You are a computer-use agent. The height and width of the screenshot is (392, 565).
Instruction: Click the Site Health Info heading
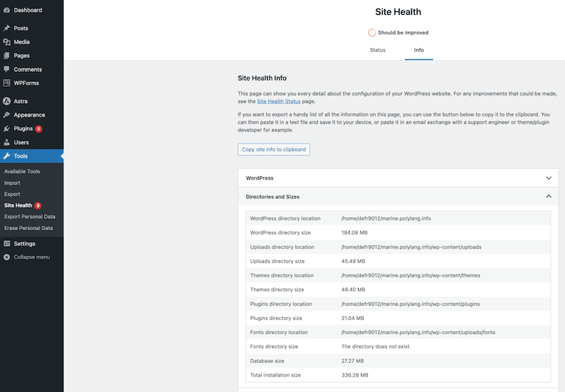(262, 78)
